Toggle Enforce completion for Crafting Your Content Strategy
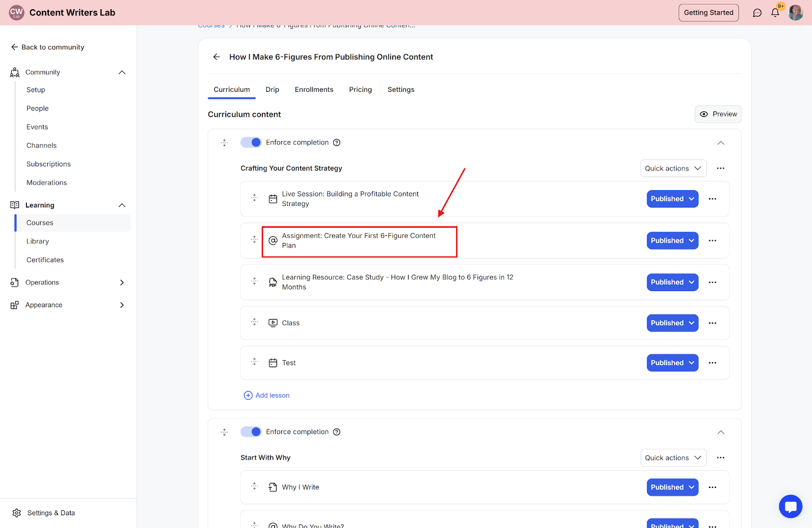 point(251,143)
